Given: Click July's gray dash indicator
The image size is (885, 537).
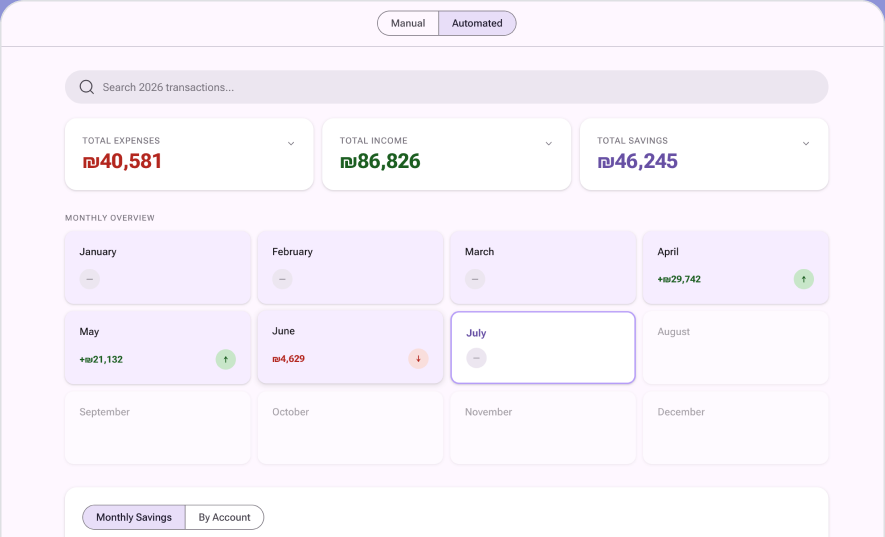Looking at the screenshot, I should tap(476, 358).
